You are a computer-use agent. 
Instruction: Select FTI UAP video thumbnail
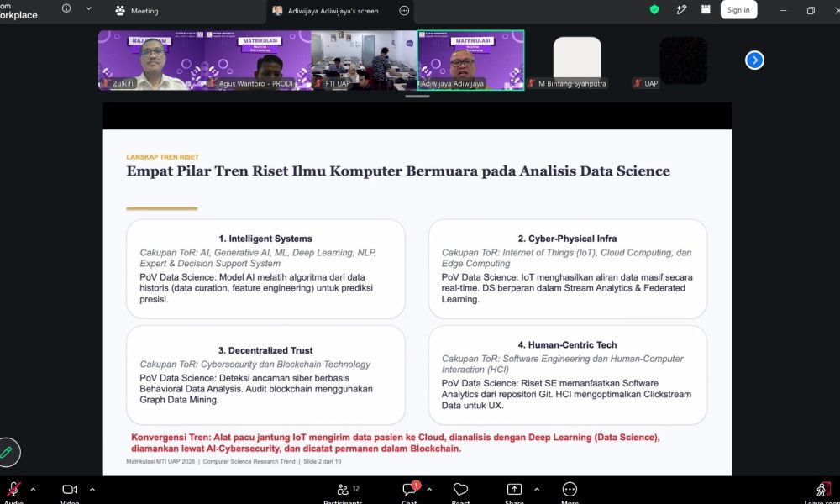click(x=364, y=60)
